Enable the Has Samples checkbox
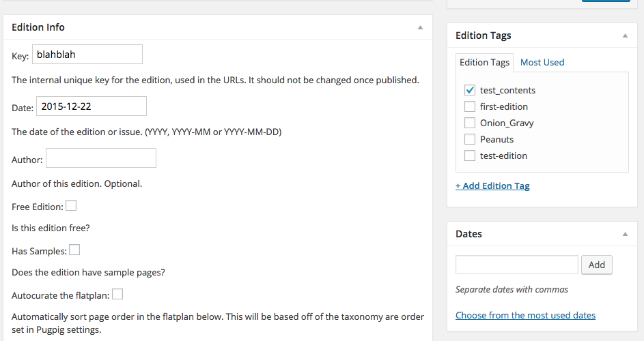644x341 pixels. coord(74,250)
